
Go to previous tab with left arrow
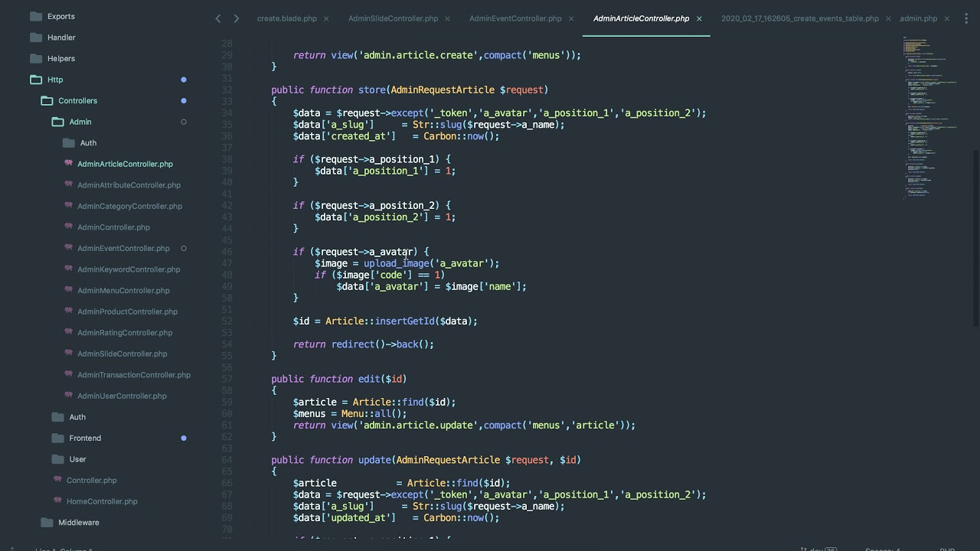point(218,18)
